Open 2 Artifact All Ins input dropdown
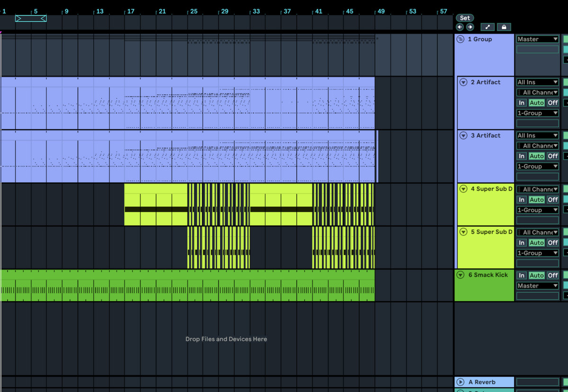 [537, 82]
